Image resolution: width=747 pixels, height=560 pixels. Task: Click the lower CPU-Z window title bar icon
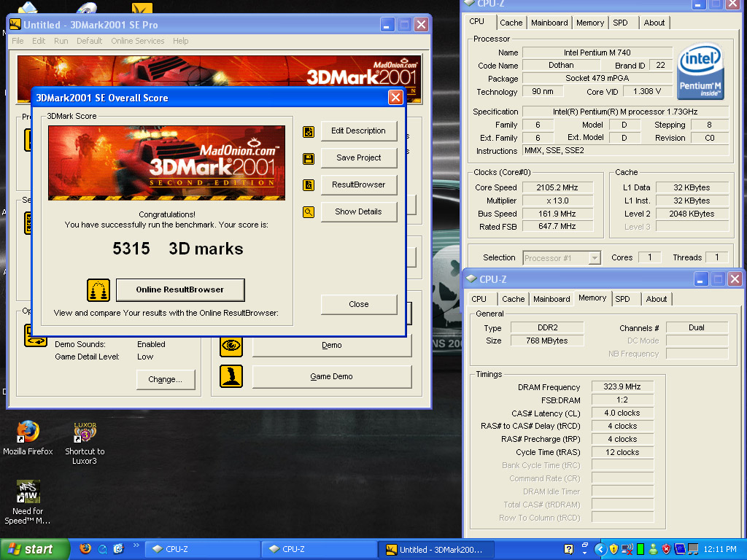point(472,279)
